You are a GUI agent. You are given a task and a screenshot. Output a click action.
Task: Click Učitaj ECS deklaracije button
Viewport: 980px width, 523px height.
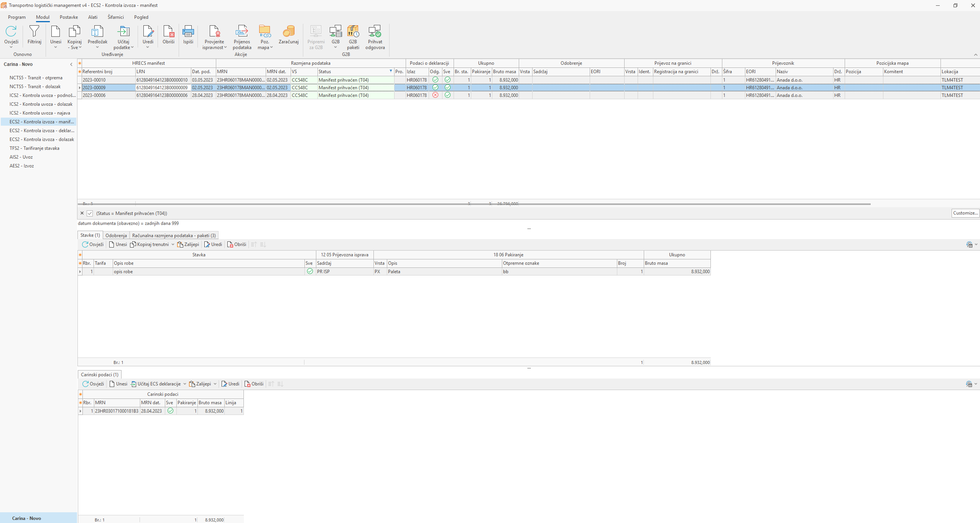pyautogui.click(x=156, y=384)
